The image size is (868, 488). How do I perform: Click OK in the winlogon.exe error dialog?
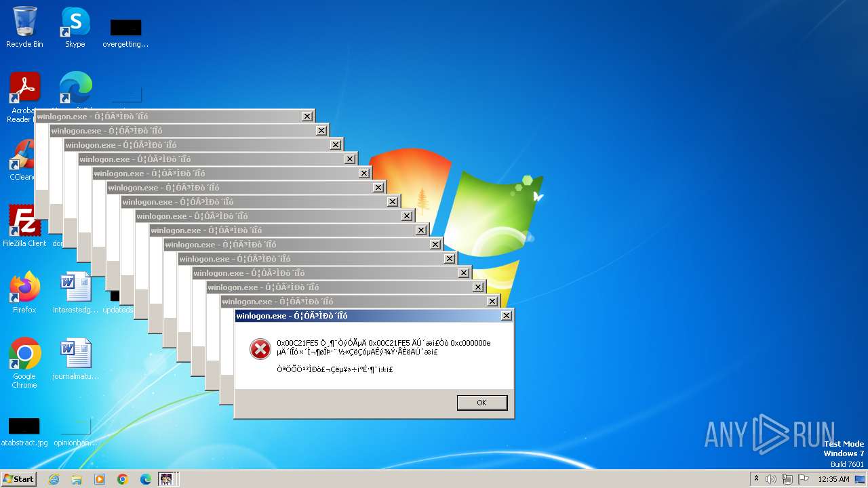(x=481, y=403)
